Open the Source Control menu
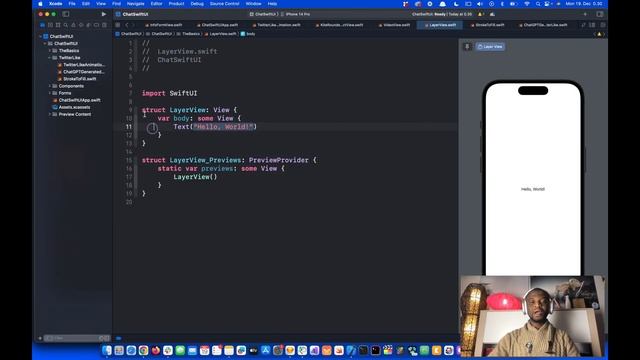The width and height of the screenshot is (640, 360). point(224,4)
